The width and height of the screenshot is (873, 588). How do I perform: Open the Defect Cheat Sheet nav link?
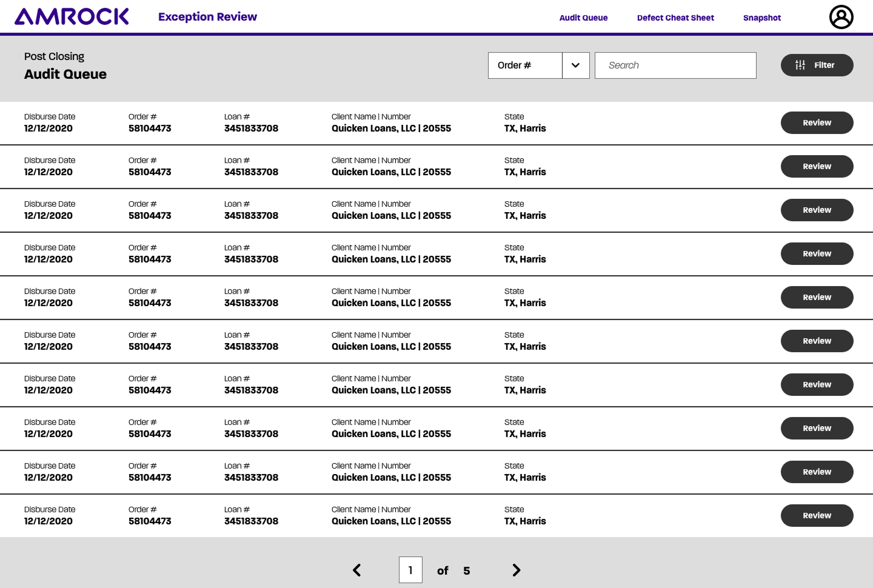tap(675, 18)
